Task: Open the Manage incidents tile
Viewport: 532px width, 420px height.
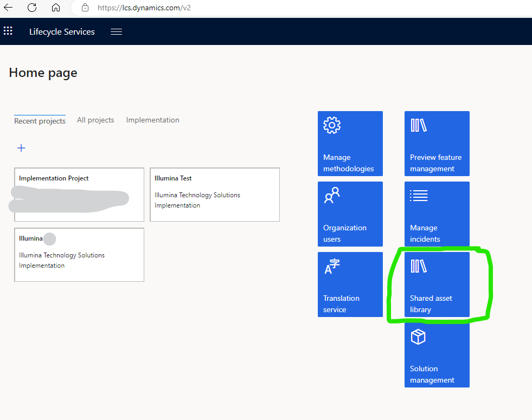Action: point(437,214)
